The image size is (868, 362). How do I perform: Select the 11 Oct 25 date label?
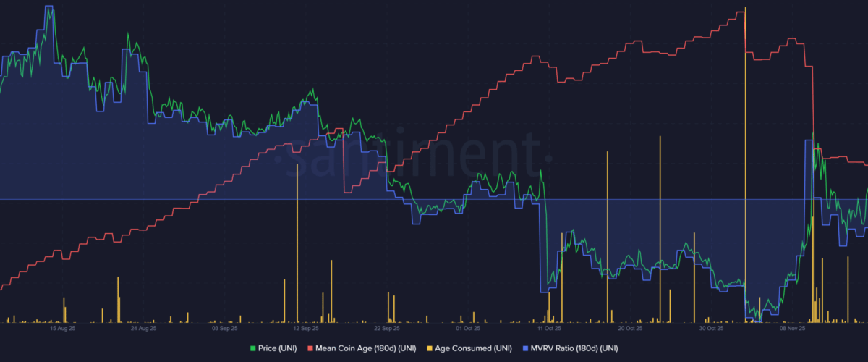coord(549,328)
